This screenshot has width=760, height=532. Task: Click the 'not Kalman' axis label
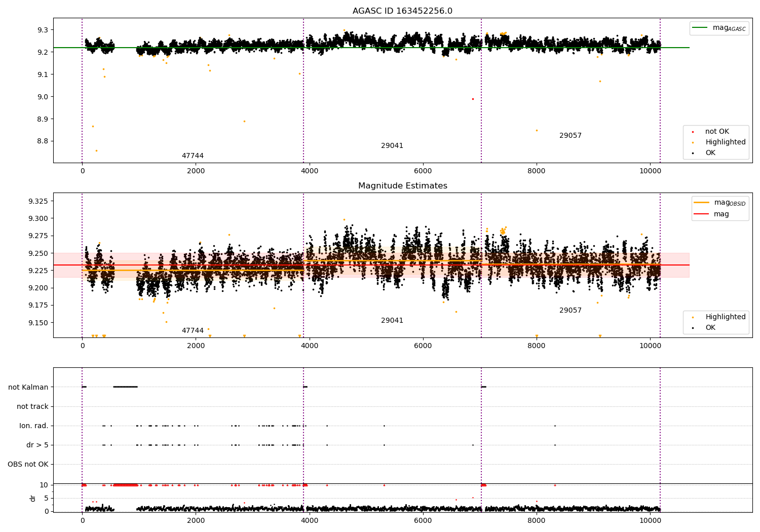(x=28, y=387)
